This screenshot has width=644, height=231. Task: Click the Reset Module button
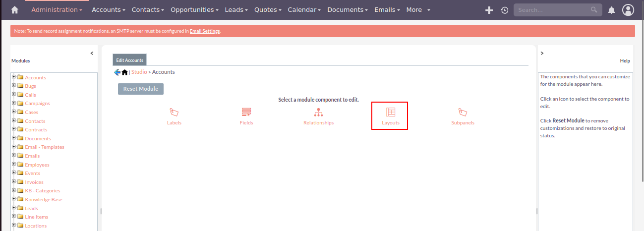pos(141,89)
